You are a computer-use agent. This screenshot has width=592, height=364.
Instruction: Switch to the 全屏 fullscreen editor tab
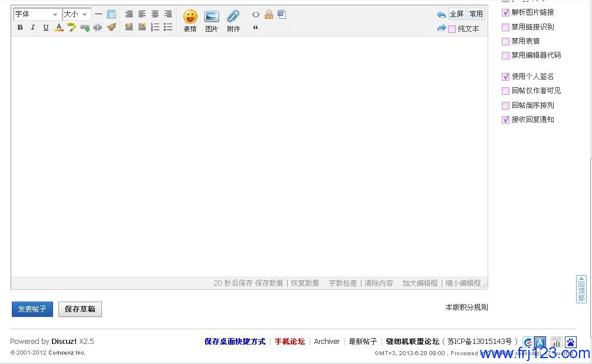456,14
